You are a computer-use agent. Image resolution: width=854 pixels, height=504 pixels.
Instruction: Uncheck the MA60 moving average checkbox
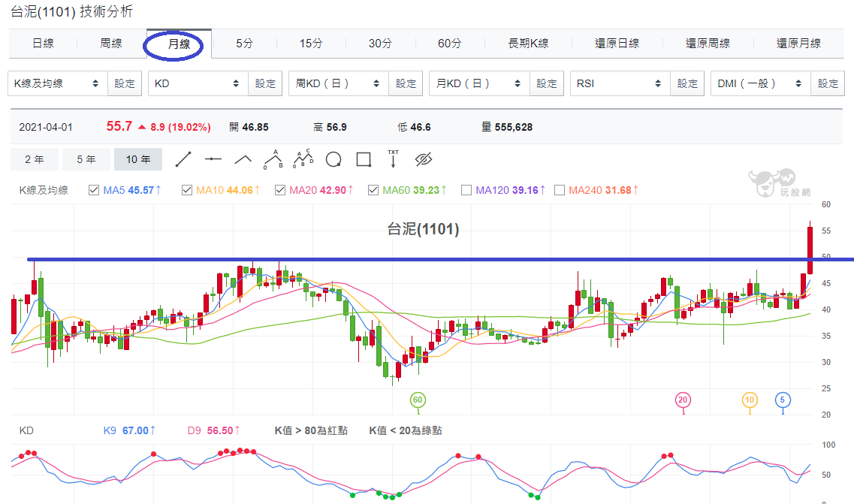(373, 190)
